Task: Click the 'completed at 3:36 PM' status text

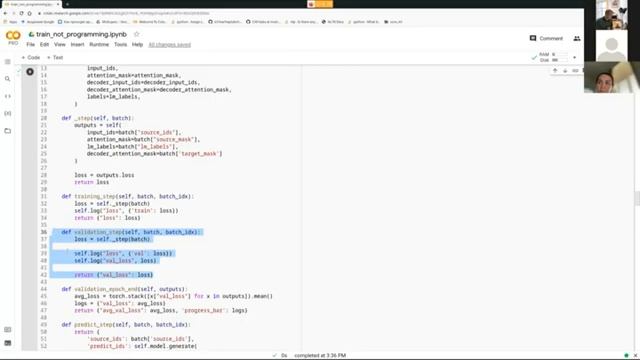Action: click(320, 356)
